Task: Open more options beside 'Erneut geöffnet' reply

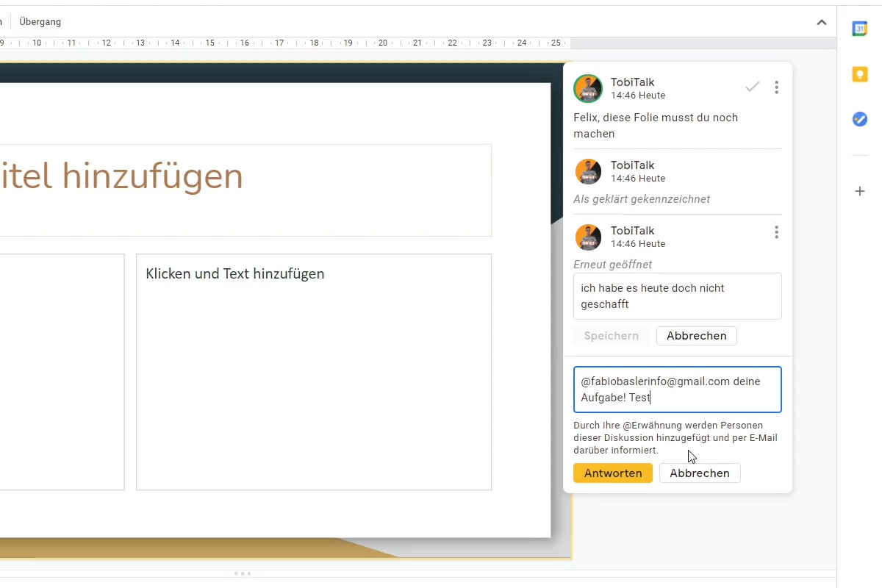Action: 776,232
